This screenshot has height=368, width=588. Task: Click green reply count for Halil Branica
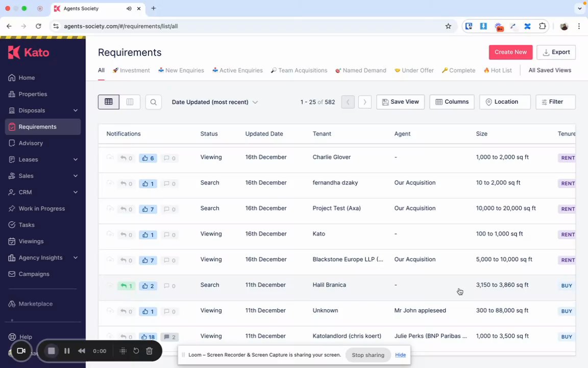pyautogui.click(x=127, y=286)
